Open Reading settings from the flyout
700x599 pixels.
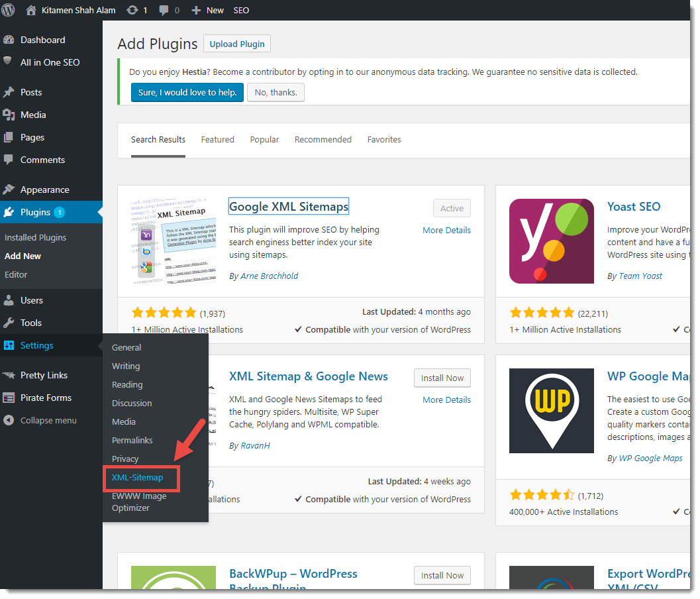point(127,384)
